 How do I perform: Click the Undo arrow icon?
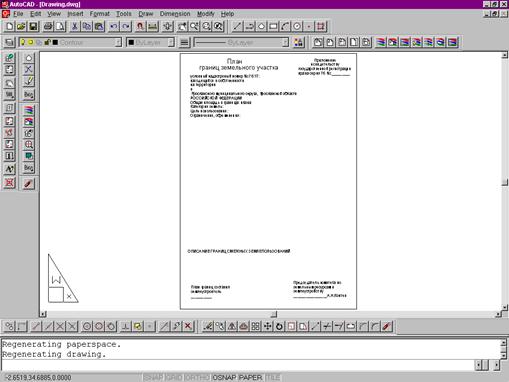click(114, 26)
